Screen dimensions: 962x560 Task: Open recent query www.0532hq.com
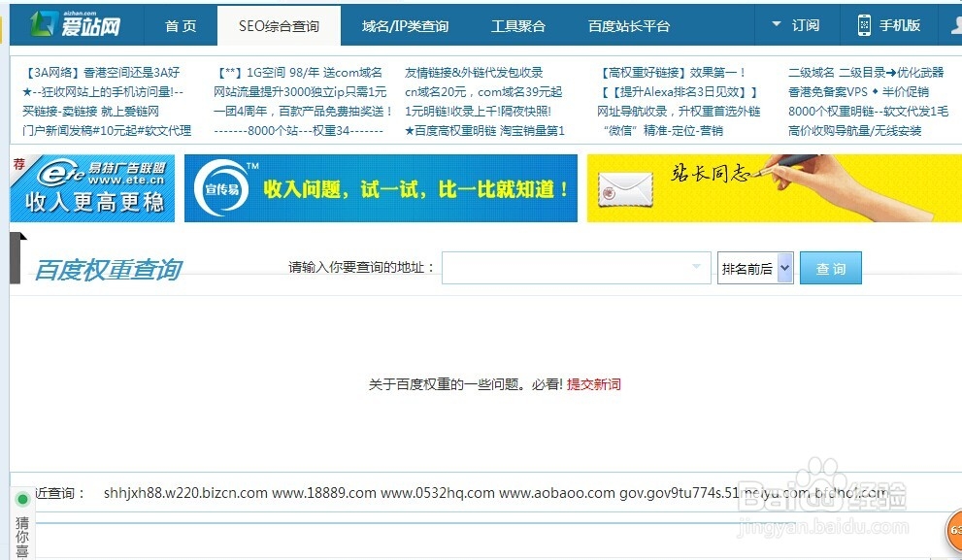[438, 493]
